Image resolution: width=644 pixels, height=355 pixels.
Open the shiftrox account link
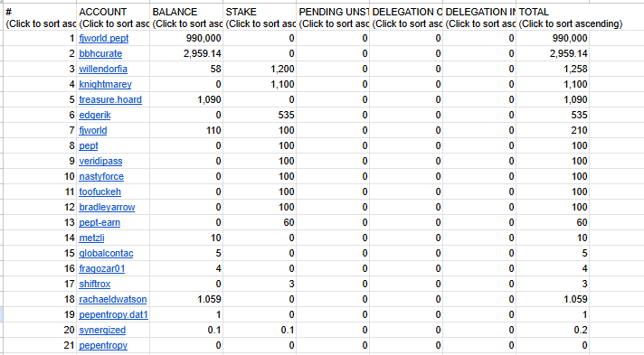94,284
